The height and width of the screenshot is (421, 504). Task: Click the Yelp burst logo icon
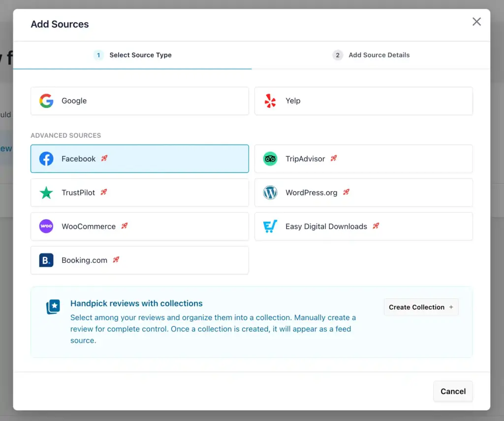tap(270, 101)
